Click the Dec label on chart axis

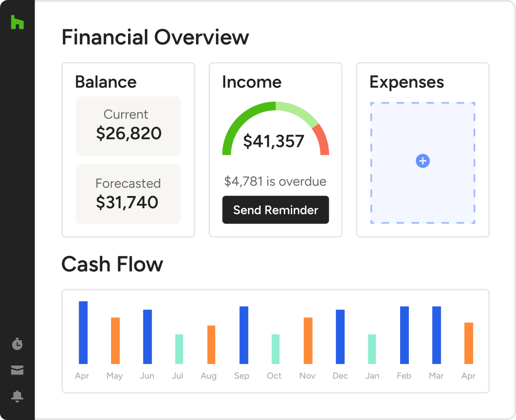pyautogui.click(x=340, y=376)
